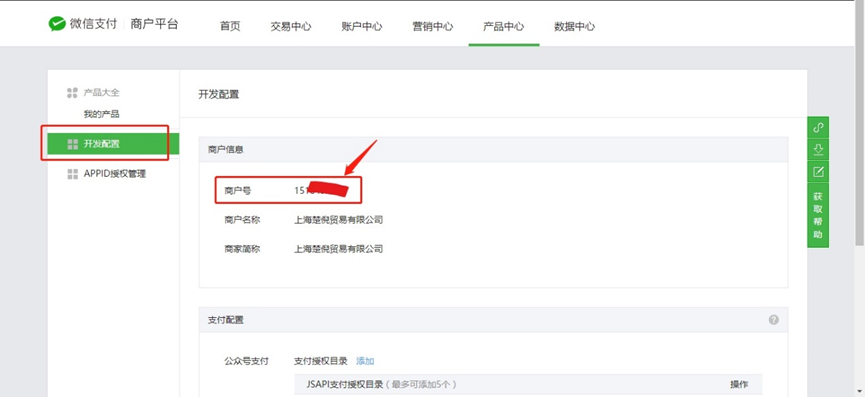
Task: Open APPID授权管理 in the sidebar
Action: 115,174
